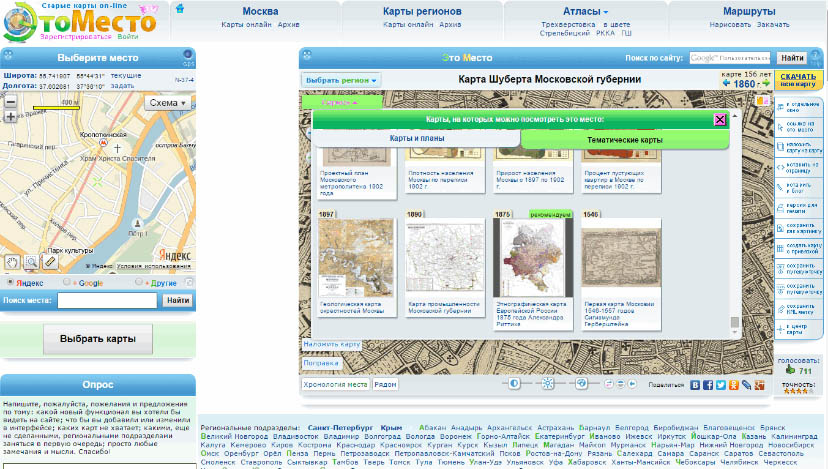Open the Выбрать регион dropdown
Screen dimensions: 828x469
(x=341, y=80)
